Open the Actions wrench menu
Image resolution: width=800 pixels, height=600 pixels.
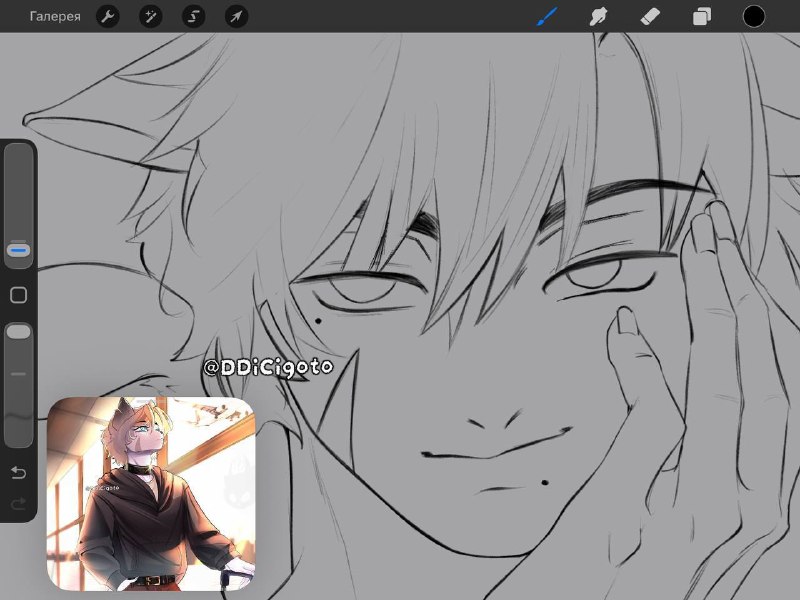coord(108,17)
